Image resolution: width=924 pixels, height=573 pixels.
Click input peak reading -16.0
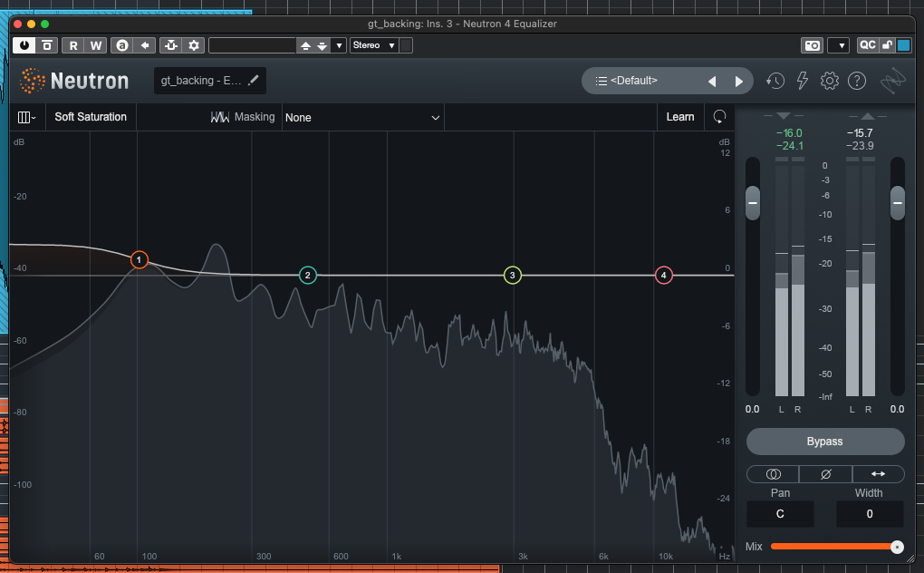coord(789,133)
